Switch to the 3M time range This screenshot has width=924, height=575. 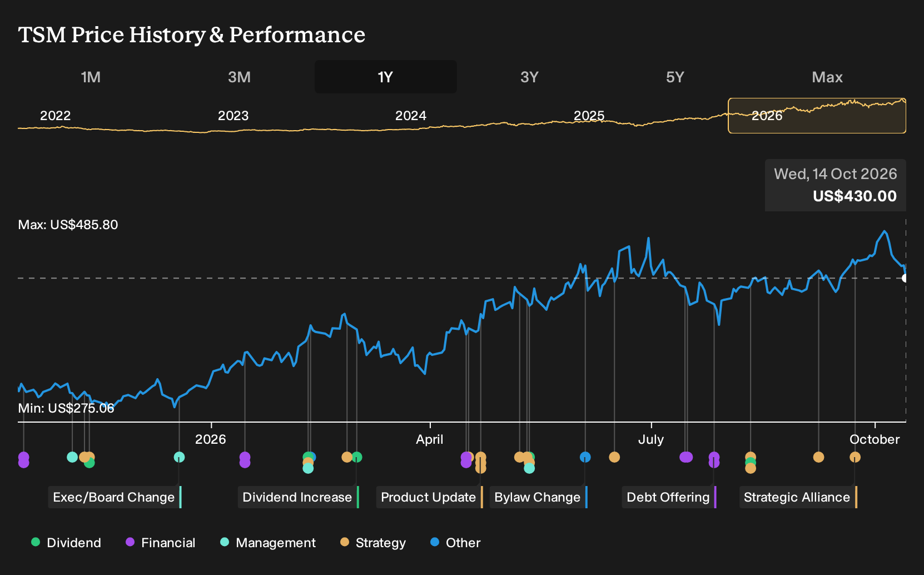(x=239, y=77)
